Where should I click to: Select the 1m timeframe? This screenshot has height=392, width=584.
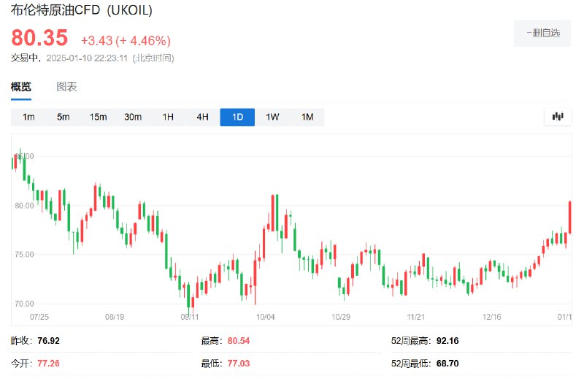(x=28, y=117)
